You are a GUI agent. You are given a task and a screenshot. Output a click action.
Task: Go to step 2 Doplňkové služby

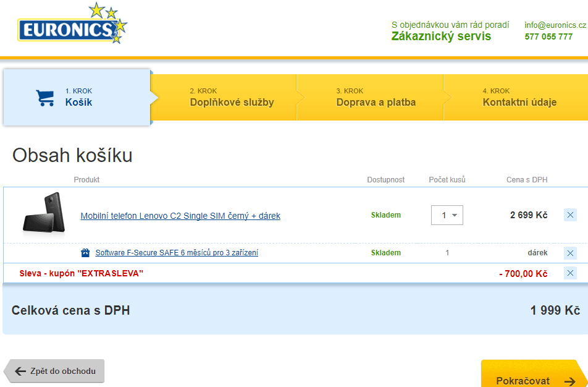[x=224, y=97]
